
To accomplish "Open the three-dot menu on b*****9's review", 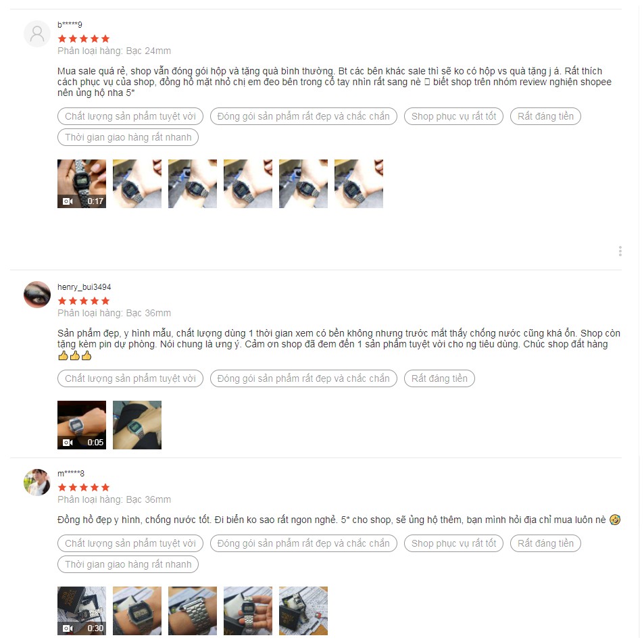I will point(620,251).
